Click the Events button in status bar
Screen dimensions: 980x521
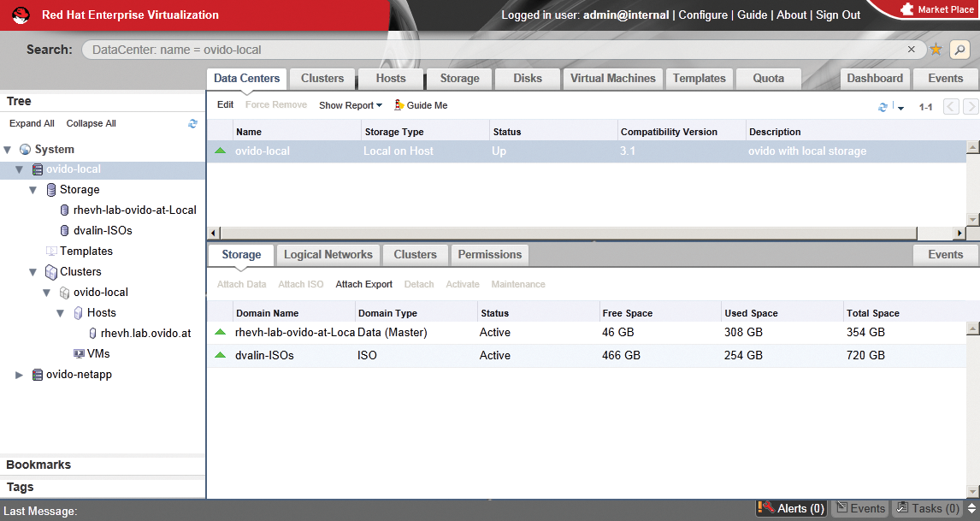pyautogui.click(x=859, y=508)
